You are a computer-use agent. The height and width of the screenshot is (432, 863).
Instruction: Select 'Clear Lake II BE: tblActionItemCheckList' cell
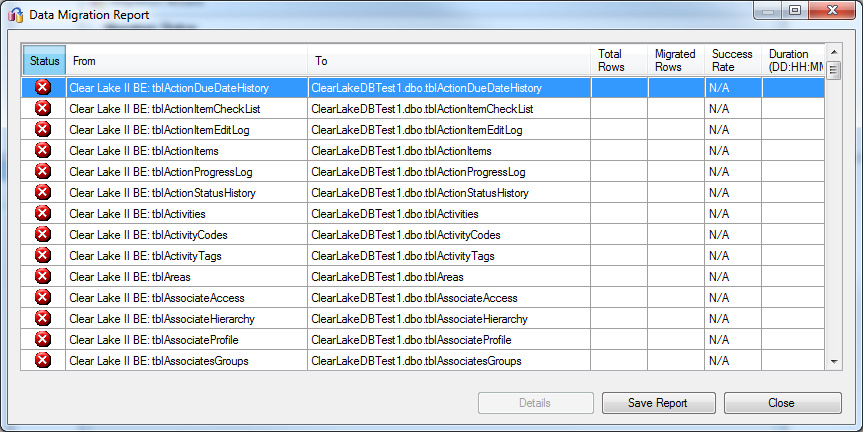(x=187, y=108)
